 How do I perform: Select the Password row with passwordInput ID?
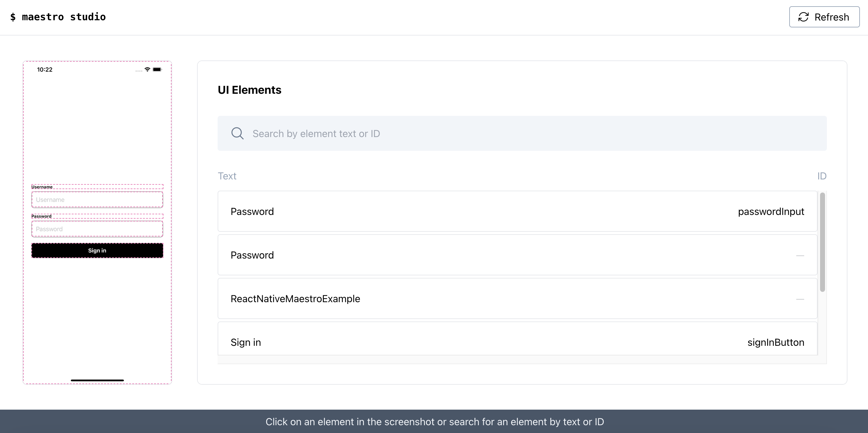point(517,212)
